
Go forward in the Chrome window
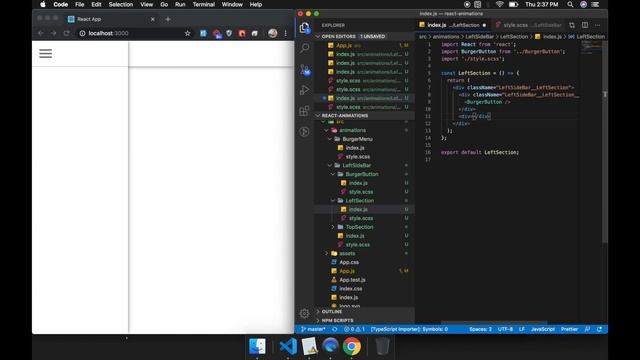click(x=53, y=33)
